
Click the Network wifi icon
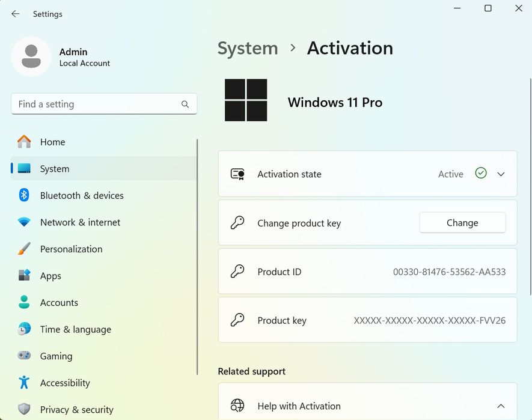click(24, 222)
